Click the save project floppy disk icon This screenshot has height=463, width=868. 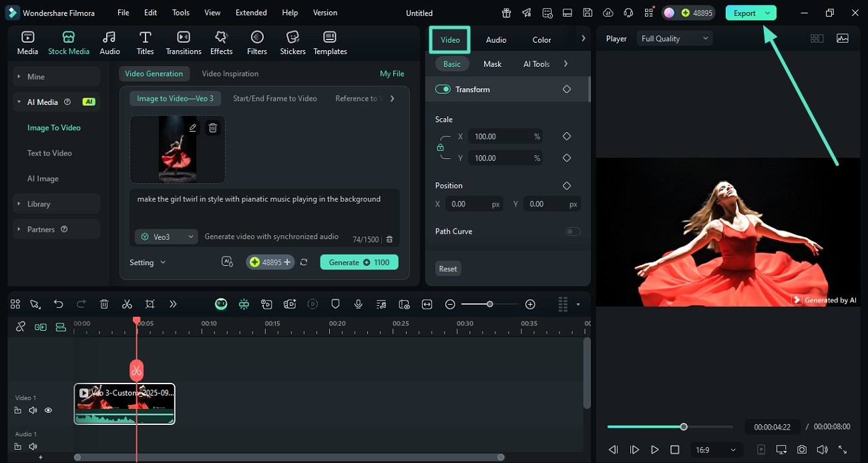[x=588, y=13]
